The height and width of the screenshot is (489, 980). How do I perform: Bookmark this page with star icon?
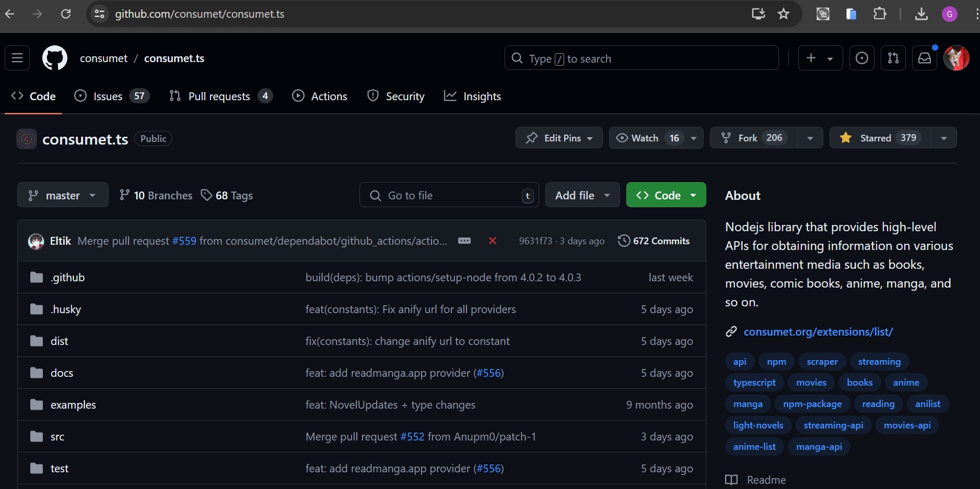tap(784, 14)
